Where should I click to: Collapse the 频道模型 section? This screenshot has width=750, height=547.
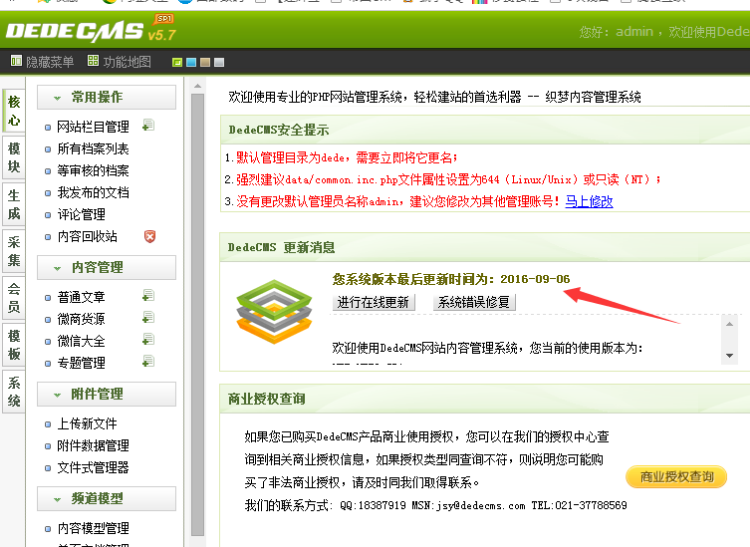(x=106, y=499)
